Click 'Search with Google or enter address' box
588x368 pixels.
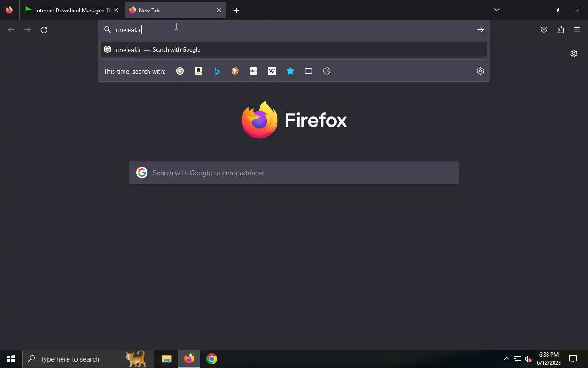(x=294, y=172)
